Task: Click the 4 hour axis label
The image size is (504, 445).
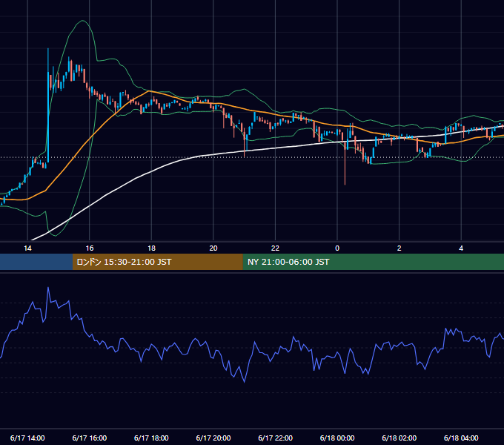Action: (461, 248)
